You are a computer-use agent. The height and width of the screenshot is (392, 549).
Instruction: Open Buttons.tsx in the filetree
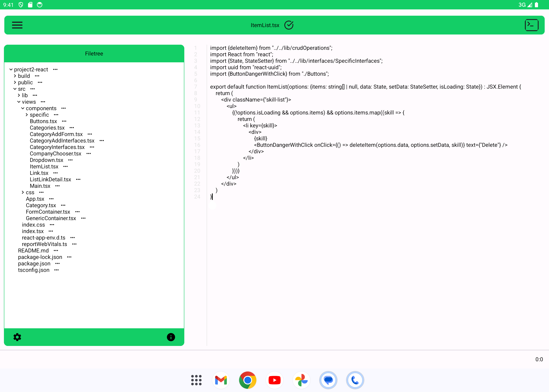(x=43, y=121)
